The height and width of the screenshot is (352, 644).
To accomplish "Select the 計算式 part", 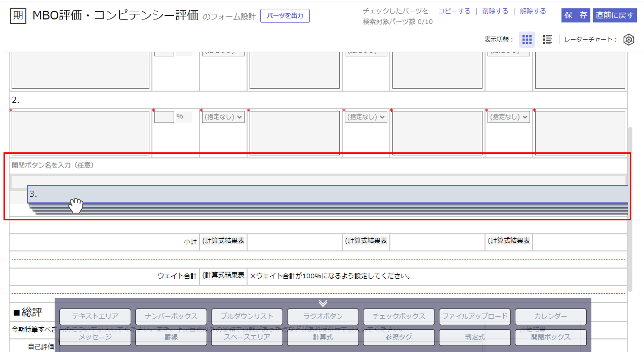I will point(323,337).
